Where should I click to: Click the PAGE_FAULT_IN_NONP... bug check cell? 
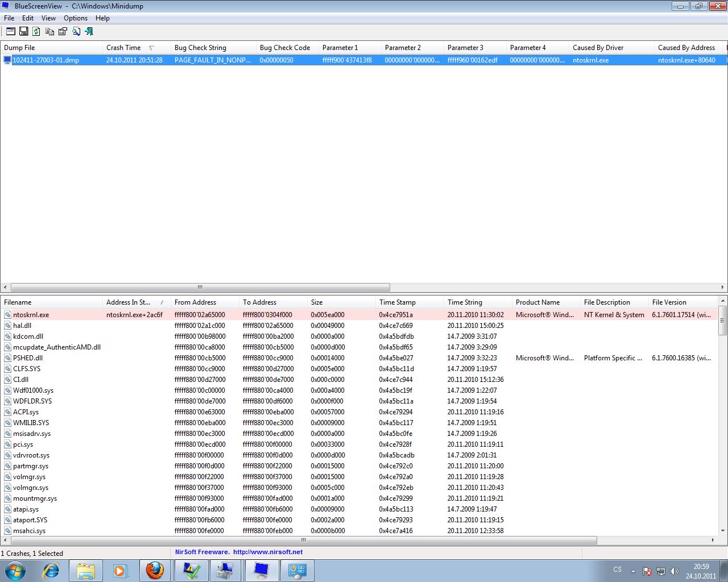click(213, 60)
